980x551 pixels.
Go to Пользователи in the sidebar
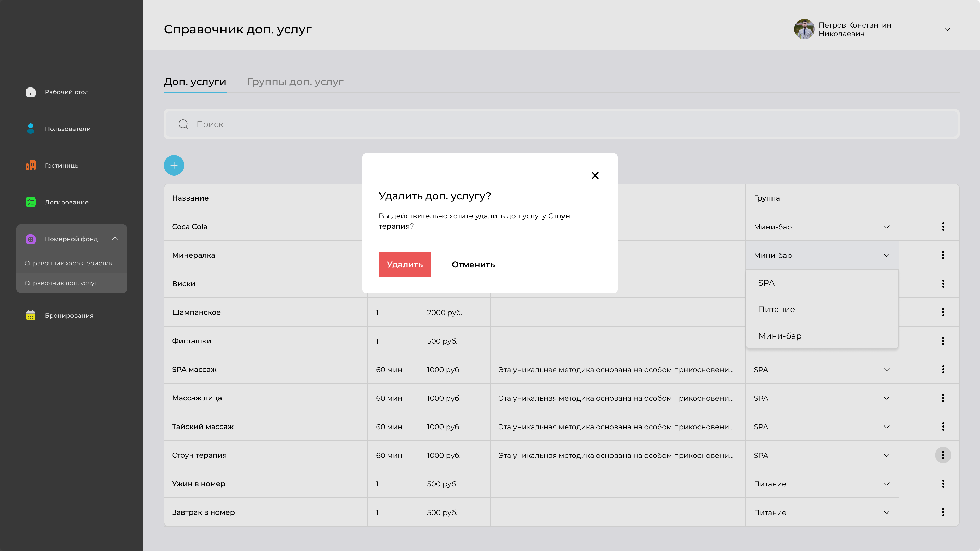(68, 129)
